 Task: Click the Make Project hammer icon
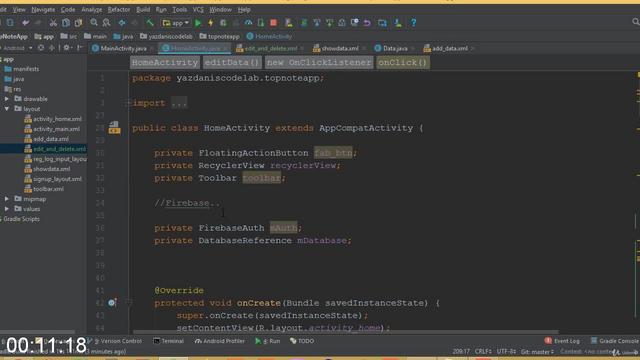150,23
